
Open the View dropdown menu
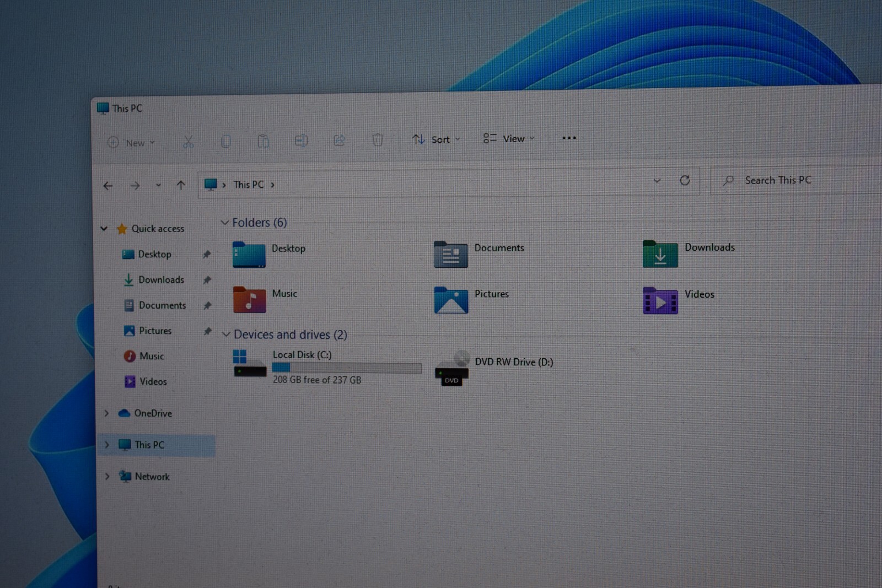click(x=509, y=138)
